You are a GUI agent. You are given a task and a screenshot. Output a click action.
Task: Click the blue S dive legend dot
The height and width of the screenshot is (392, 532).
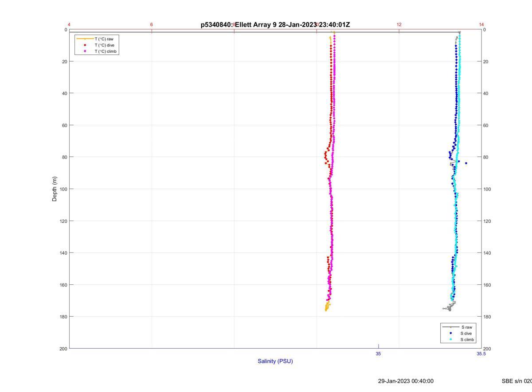tap(451, 333)
